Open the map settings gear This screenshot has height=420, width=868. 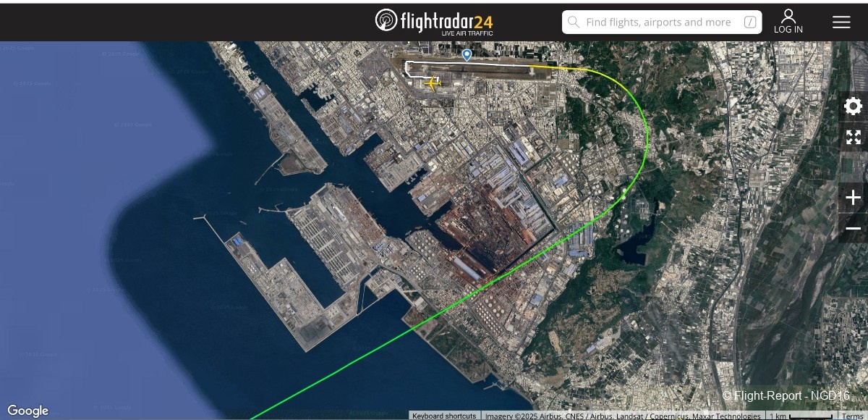pos(853,106)
